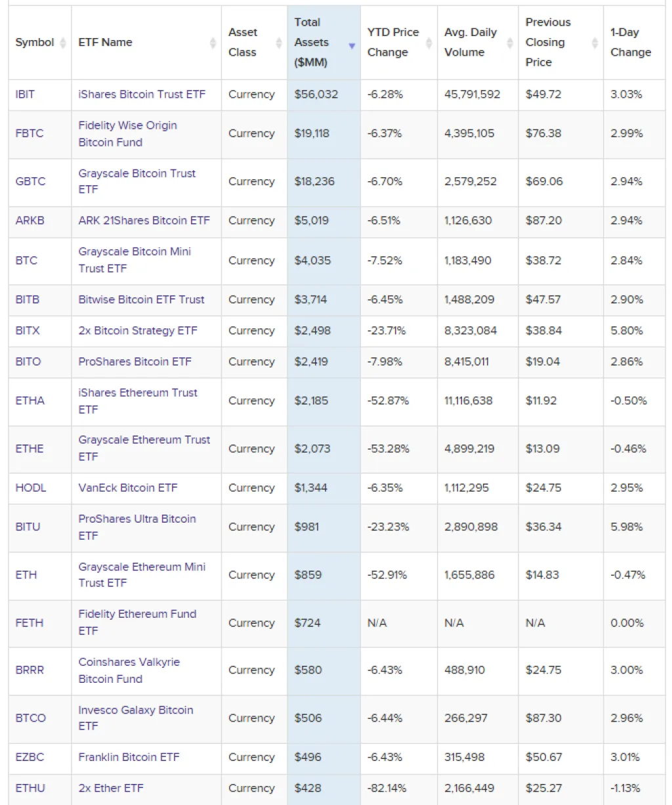The height and width of the screenshot is (805, 672).
Task: Sort by Previous Closing Price arrows
Action: 595,43
